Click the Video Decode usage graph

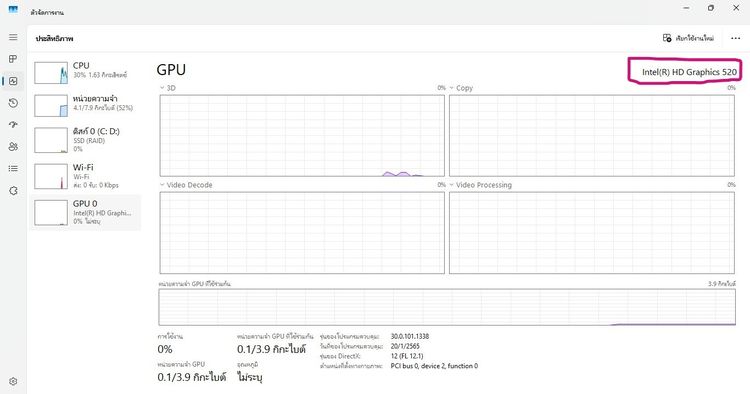click(x=302, y=233)
